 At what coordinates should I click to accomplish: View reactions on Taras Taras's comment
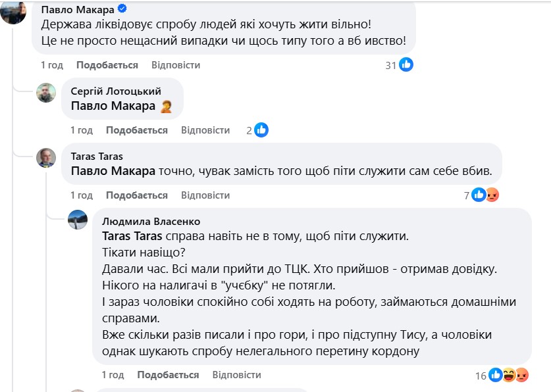tap(485, 195)
